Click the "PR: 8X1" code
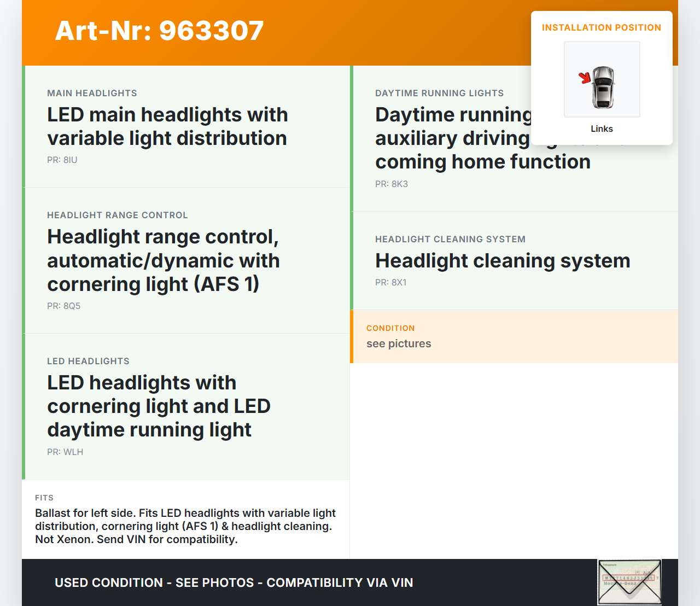700x606 pixels. pos(391,282)
